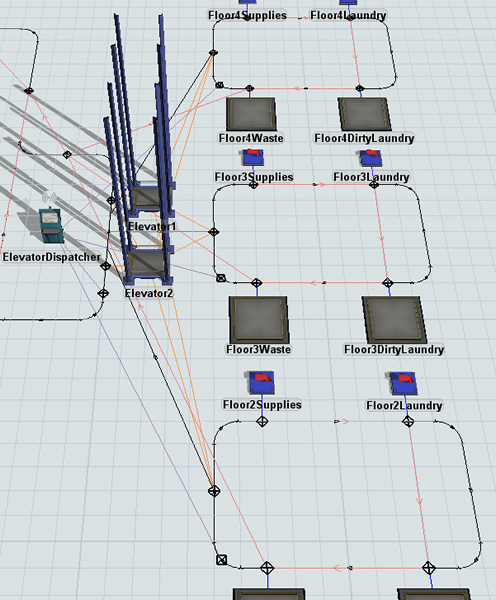The width and height of the screenshot is (496, 600).
Task: Select network node above Floor3DirtyLaundry
Action: [x=387, y=283]
